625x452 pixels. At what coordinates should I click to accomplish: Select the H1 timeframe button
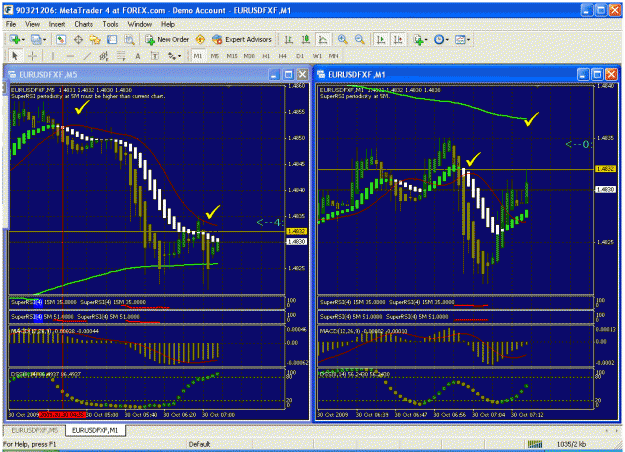pyautogui.click(x=266, y=56)
